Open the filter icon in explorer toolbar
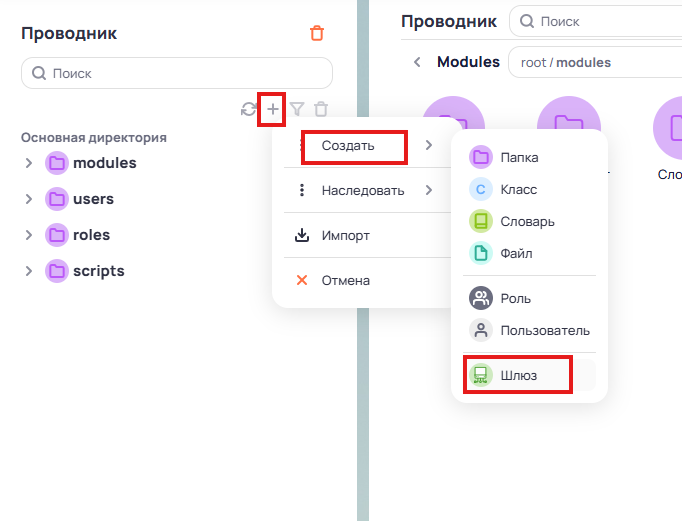Viewport: 682px width, 521px height. (297, 109)
